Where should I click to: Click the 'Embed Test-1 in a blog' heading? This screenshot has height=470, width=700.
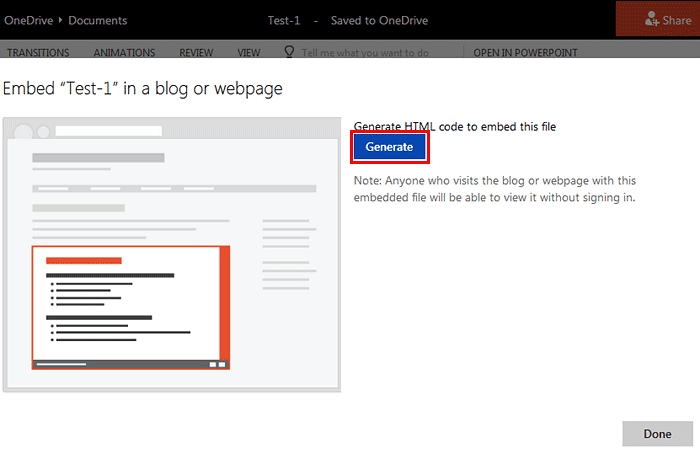[142, 88]
